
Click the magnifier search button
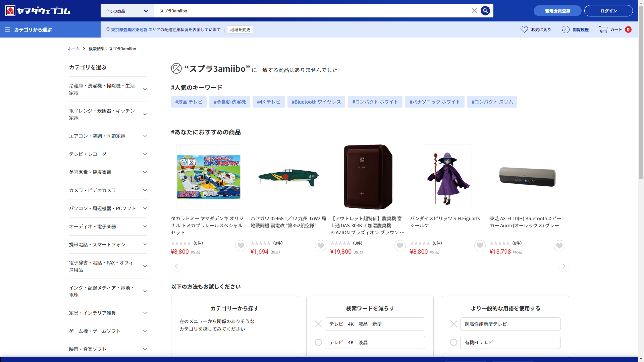coord(485,11)
